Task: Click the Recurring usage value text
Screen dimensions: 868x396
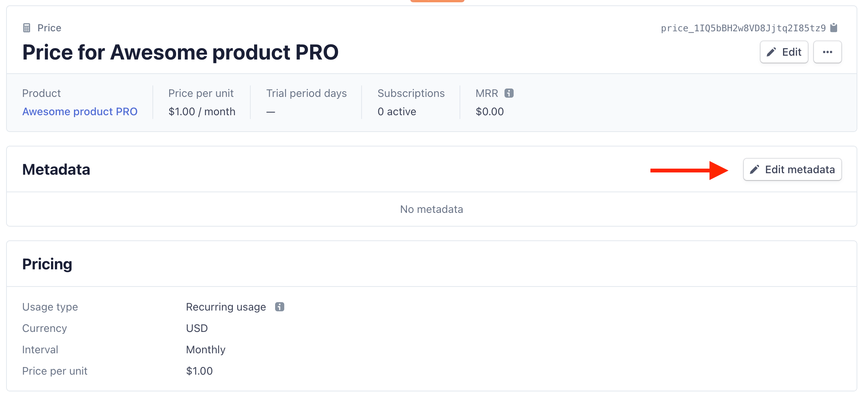Action: (x=226, y=307)
